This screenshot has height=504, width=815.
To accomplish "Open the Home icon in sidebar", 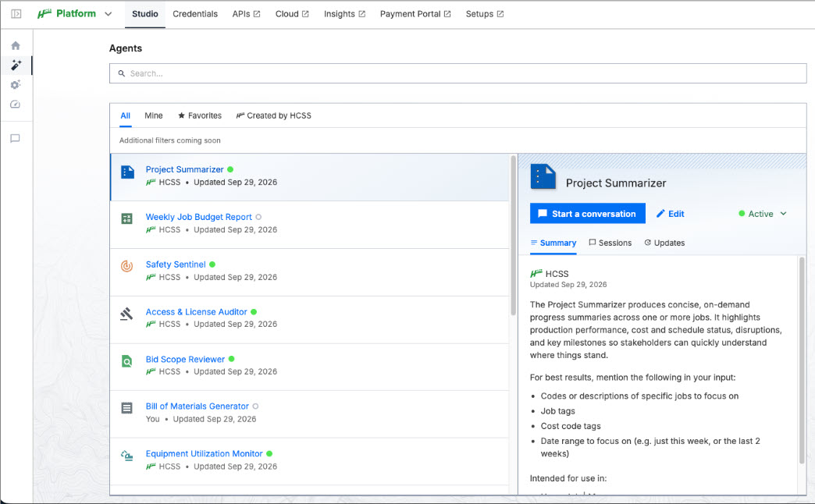I will coord(16,46).
